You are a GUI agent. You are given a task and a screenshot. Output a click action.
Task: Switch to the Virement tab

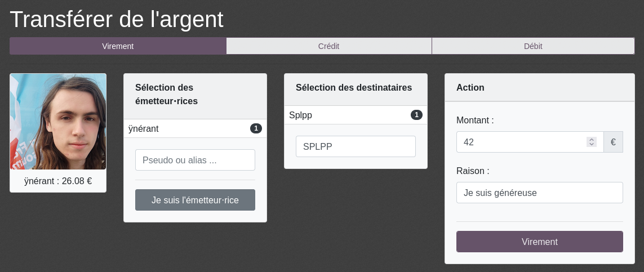[118, 46]
